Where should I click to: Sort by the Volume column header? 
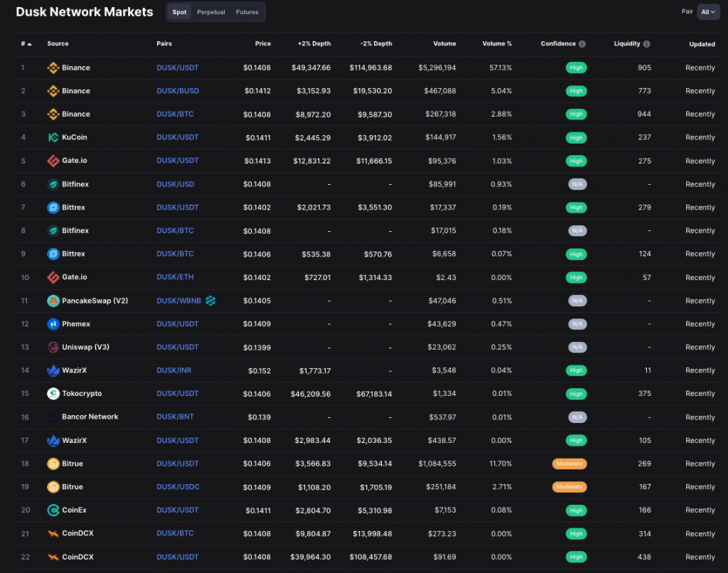pyautogui.click(x=444, y=43)
